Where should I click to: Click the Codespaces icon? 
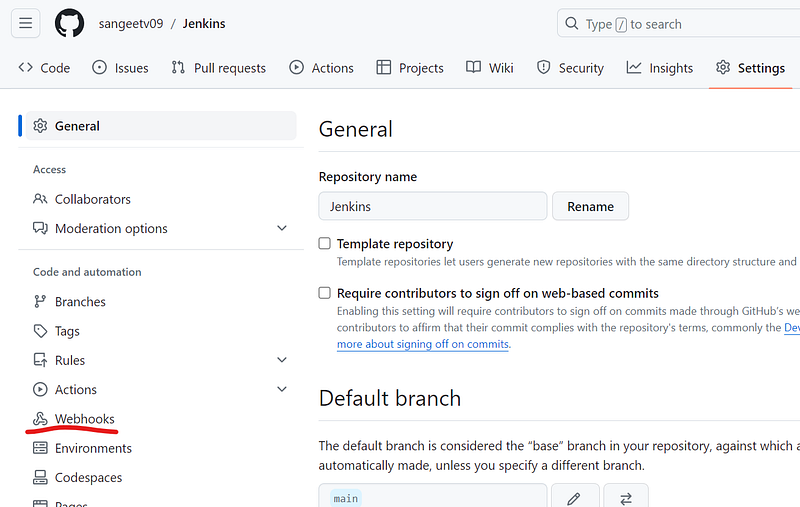(x=40, y=477)
